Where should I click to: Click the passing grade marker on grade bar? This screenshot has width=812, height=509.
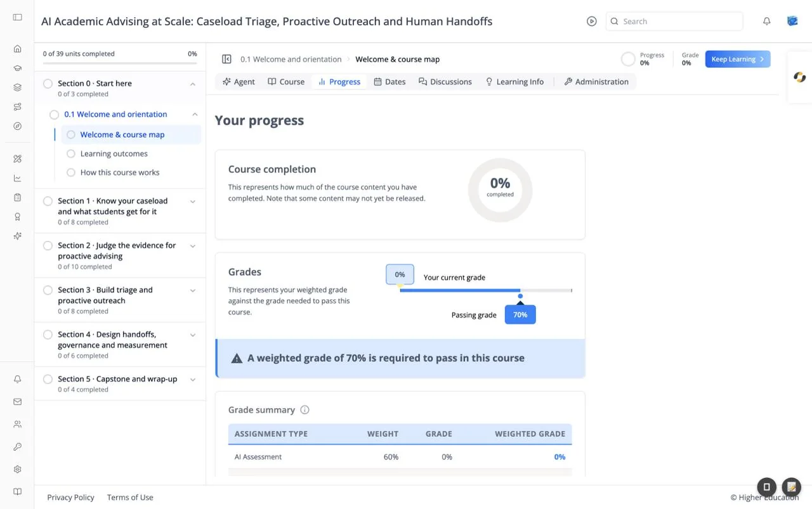pos(520,296)
